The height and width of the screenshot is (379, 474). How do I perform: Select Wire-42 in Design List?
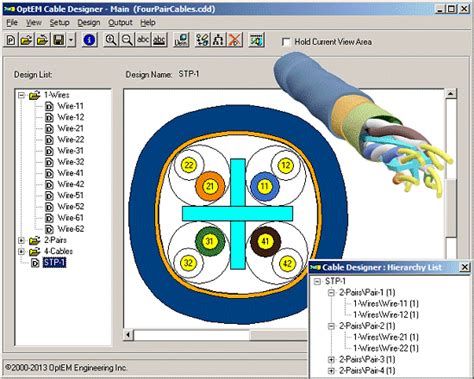[71, 184]
